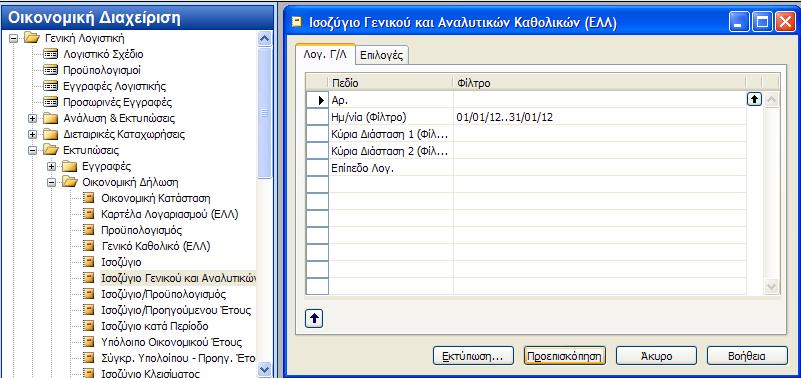Click the report dialog title bar icon
Viewport: 801px width, 378px height.
[296, 22]
